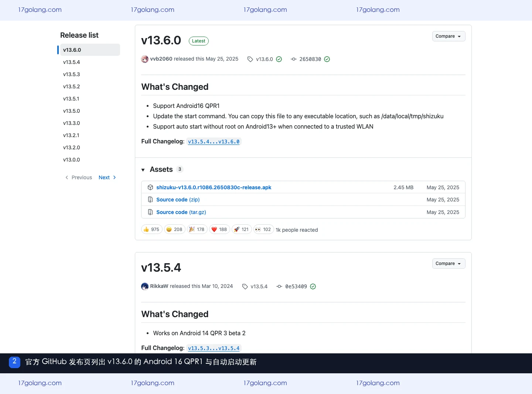Open the Compare dropdown for v13.6.0

449,36
